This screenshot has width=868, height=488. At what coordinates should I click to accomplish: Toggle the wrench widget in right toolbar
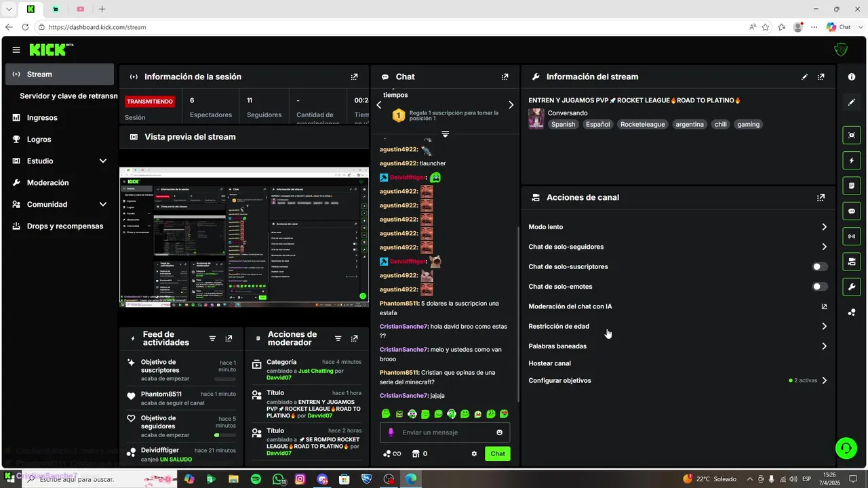[852, 287]
